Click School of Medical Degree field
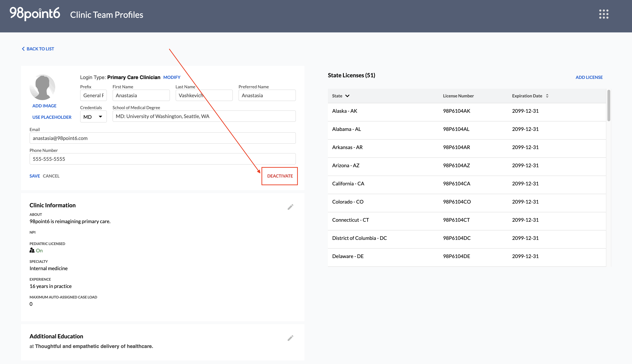Image resolution: width=632 pixels, height=364 pixels. pyautogui.click(x=204, y=116)
